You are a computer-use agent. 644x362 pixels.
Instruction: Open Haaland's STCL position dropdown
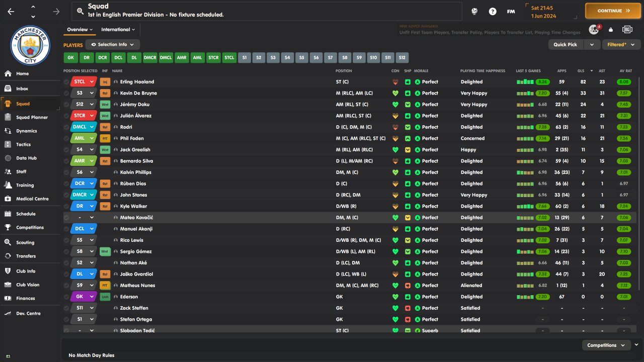pos(84,82)
